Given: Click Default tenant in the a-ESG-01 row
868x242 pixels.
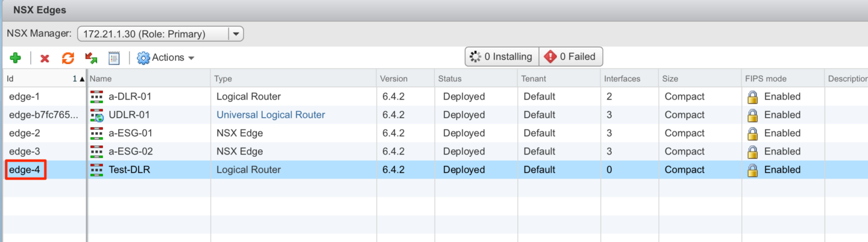Looking at the screenshot, I should click(539, 133).
